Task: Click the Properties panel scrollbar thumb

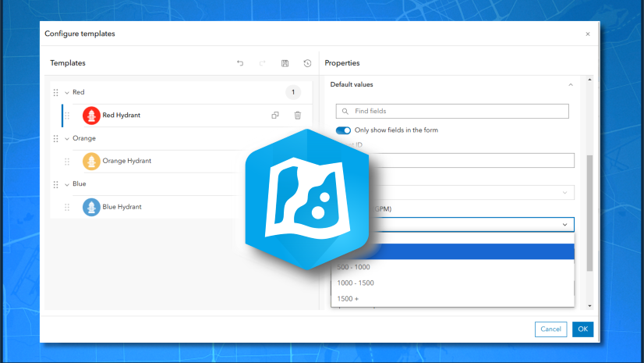Action: (589, 213)
